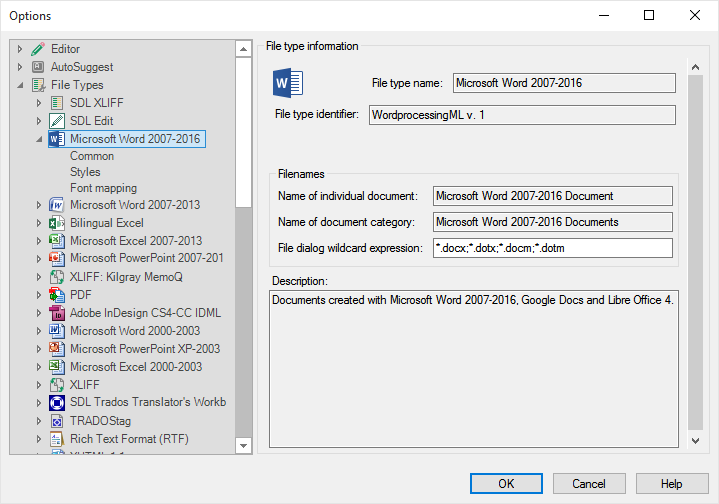Expand the SDL XLIFF node
The width and height of the screenshot is (719, 504).
tap(39, 103)
